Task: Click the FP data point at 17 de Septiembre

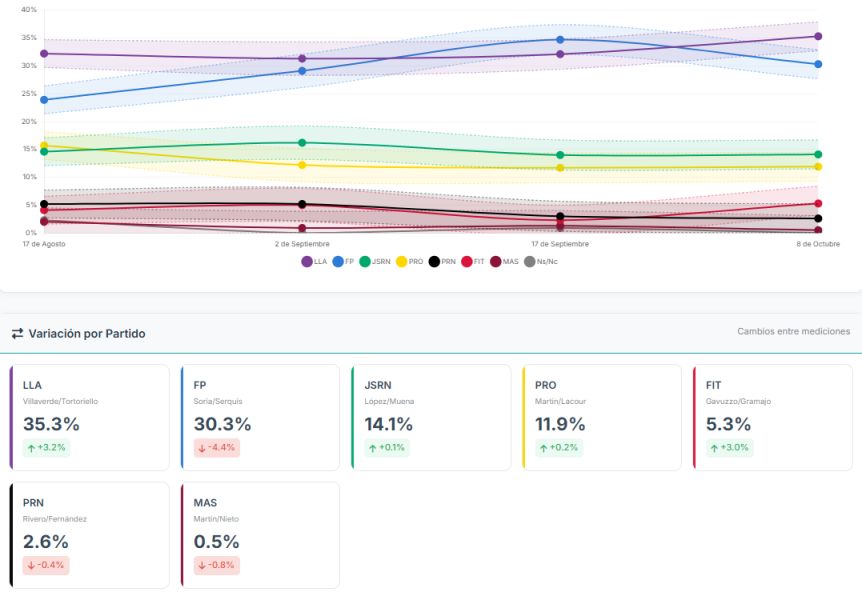Action: click(560, 40)
